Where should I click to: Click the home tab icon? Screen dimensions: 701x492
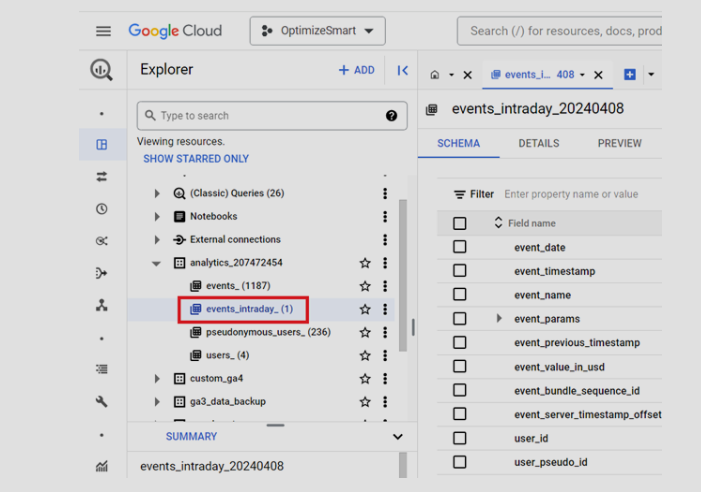[x=435, y=75]
